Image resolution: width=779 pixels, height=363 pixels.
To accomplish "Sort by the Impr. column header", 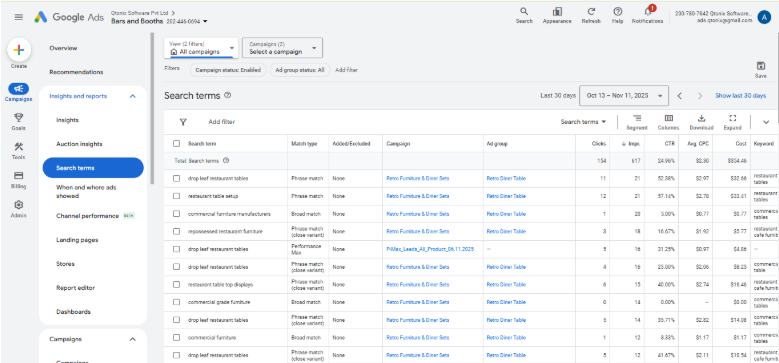I will (x=630, y=144).
